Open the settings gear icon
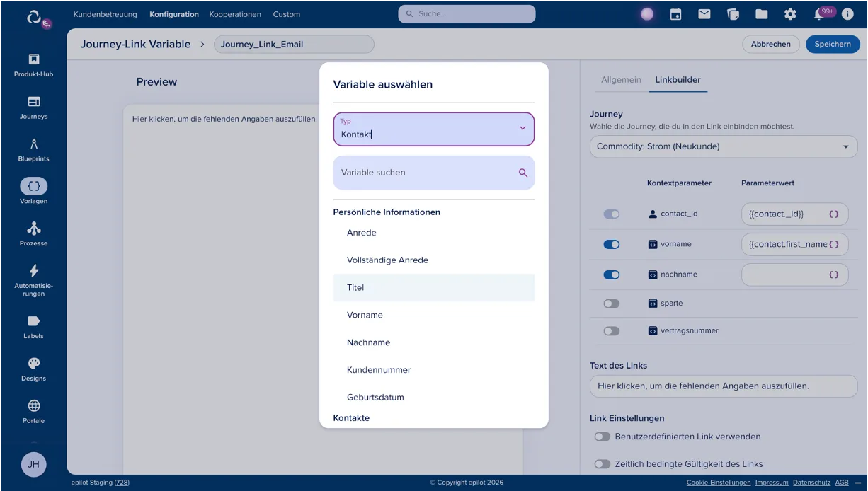 [x=790, y=14]
